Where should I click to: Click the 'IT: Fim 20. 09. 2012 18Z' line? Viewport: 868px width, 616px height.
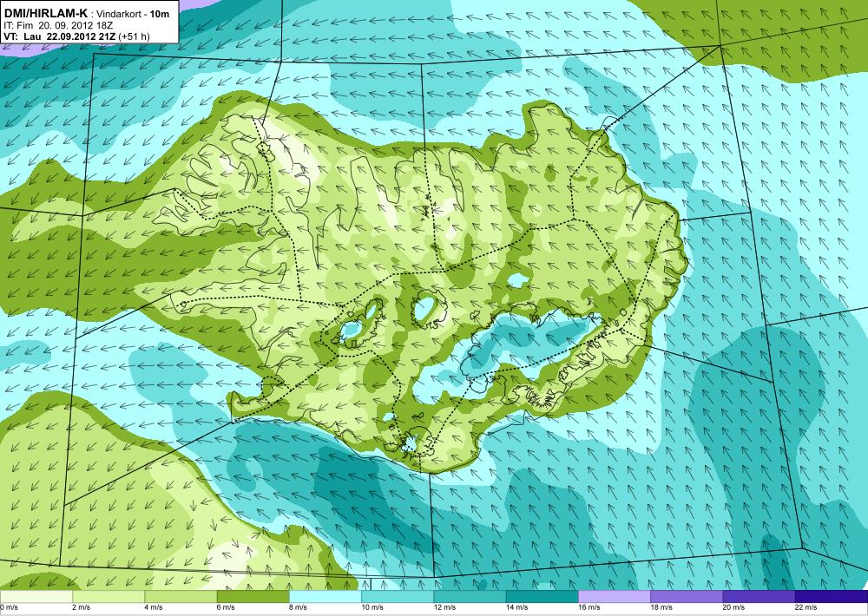click(59, 25)
